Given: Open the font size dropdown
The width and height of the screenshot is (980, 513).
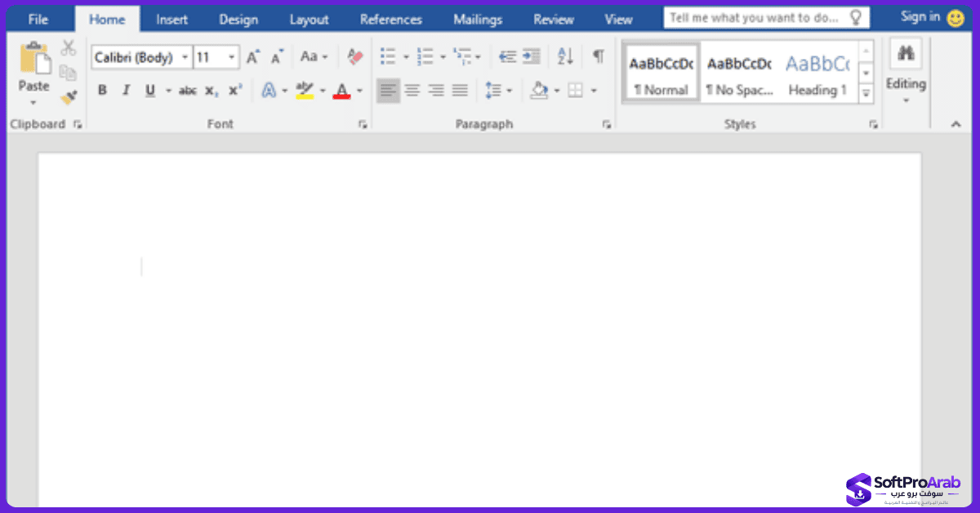Looking at the screenshot, I should (x=232, y=57).
